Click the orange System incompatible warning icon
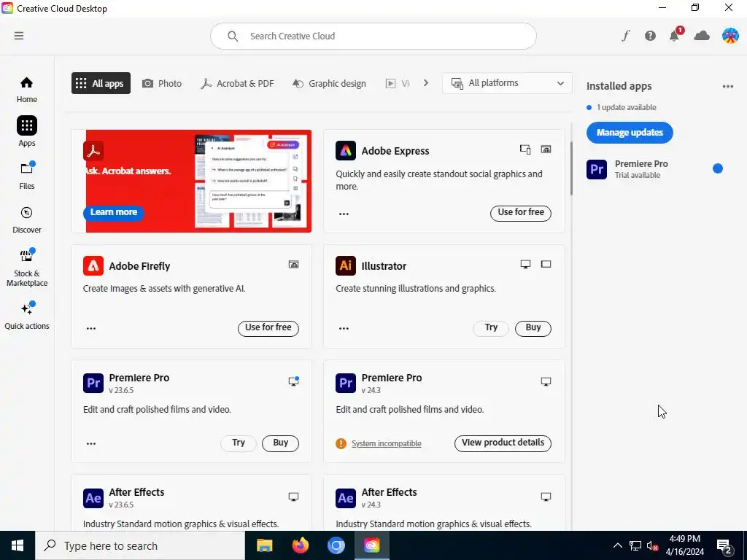Image resolution: width=747 pixels, height=560 pixels. coord(341,443)
